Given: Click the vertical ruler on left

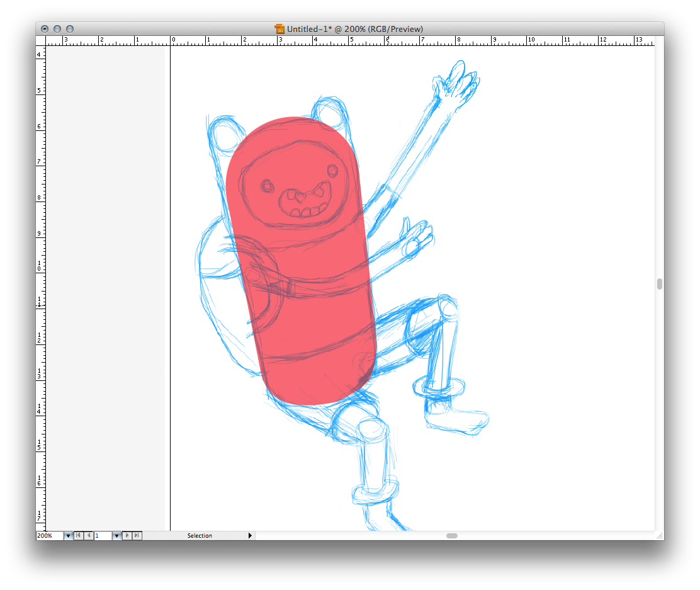Looking at the screenshot, I should pyautogui.click(x=41, y=283).
